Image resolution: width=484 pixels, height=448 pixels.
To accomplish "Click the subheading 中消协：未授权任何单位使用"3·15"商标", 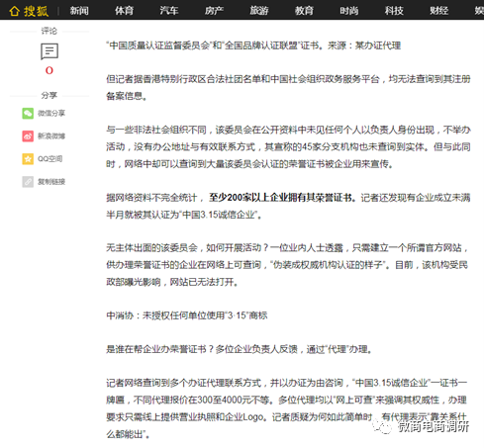I will 187,315.
